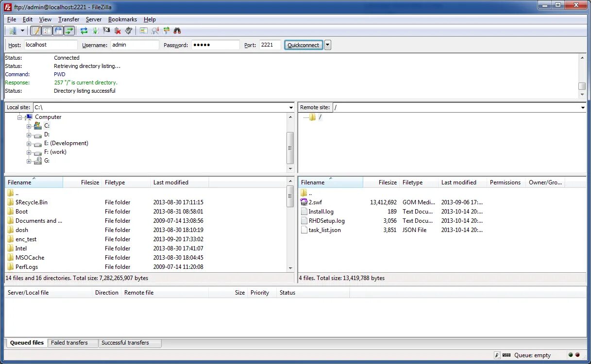Expand the E: (Development) drive node
Viewport: 591px width, 364px height.
coord(29,144)
